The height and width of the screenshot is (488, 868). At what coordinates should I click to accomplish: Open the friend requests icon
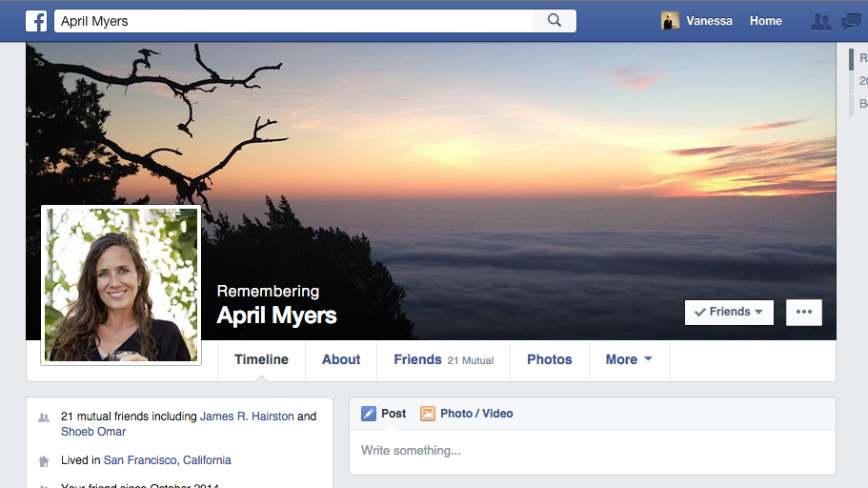tap(819, 21)
